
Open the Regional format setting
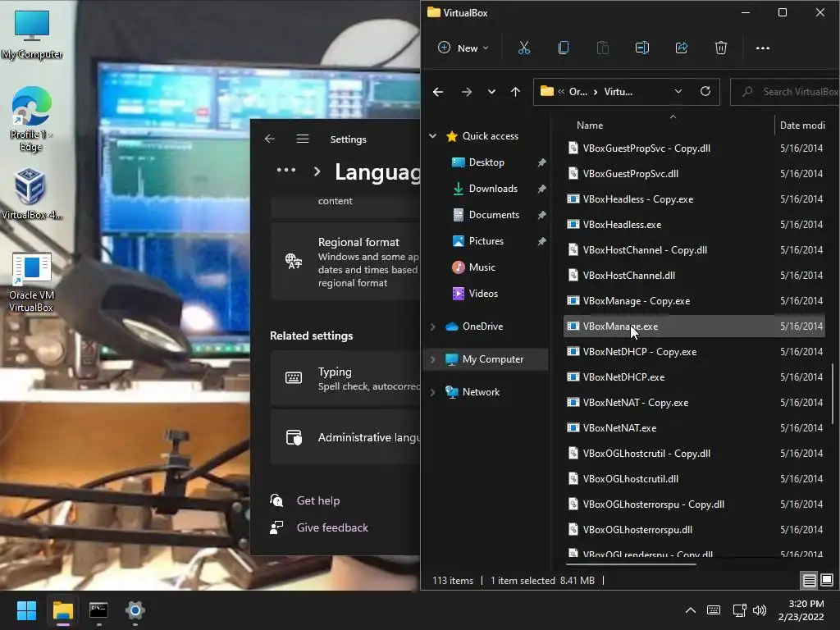click(345, 262)
